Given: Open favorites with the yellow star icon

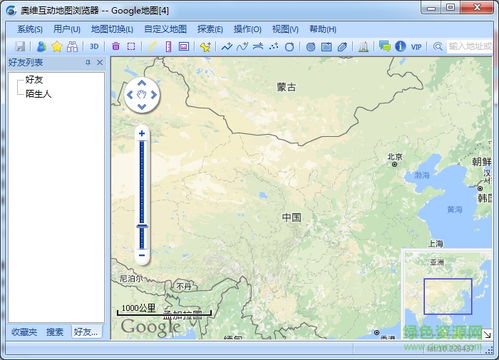Looking at the screenshot, I should pyautogui.click(x=57, y=46).
